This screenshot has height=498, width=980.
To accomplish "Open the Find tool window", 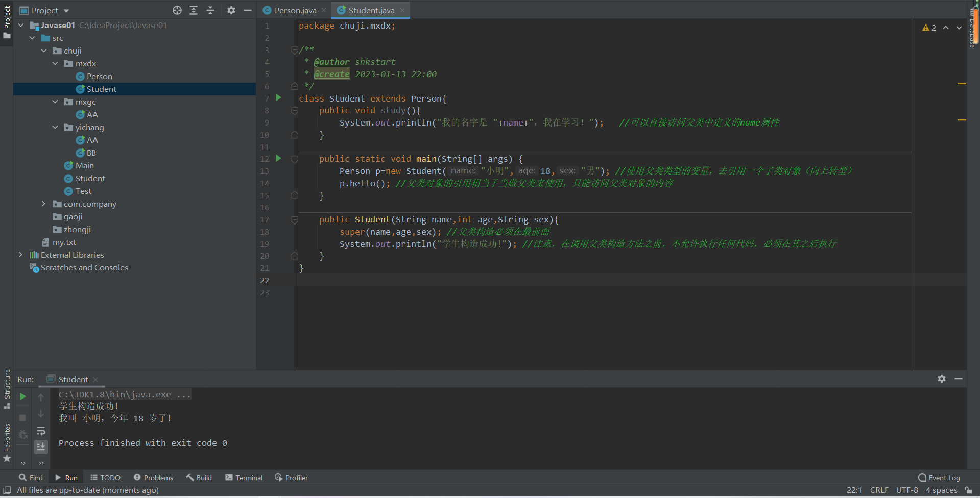I will click(x=31, y=478).
